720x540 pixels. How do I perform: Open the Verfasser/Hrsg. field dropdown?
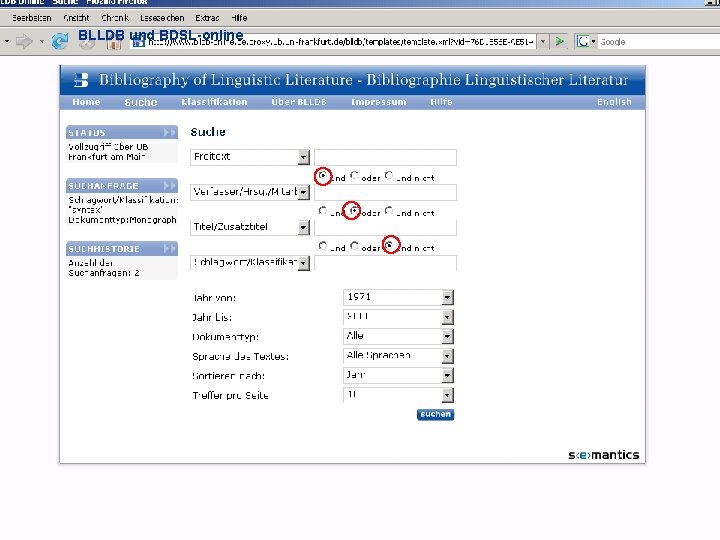click(304, 192)
